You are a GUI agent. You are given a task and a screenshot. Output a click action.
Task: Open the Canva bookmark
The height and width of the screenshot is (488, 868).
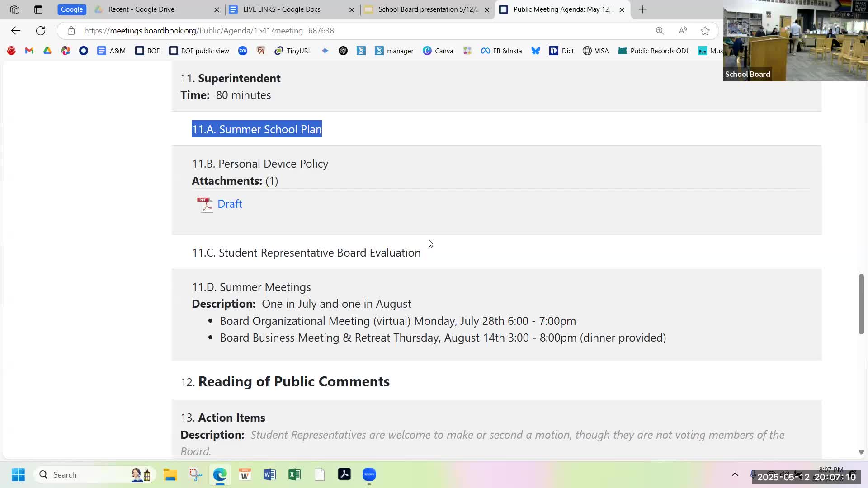[438, 51]
